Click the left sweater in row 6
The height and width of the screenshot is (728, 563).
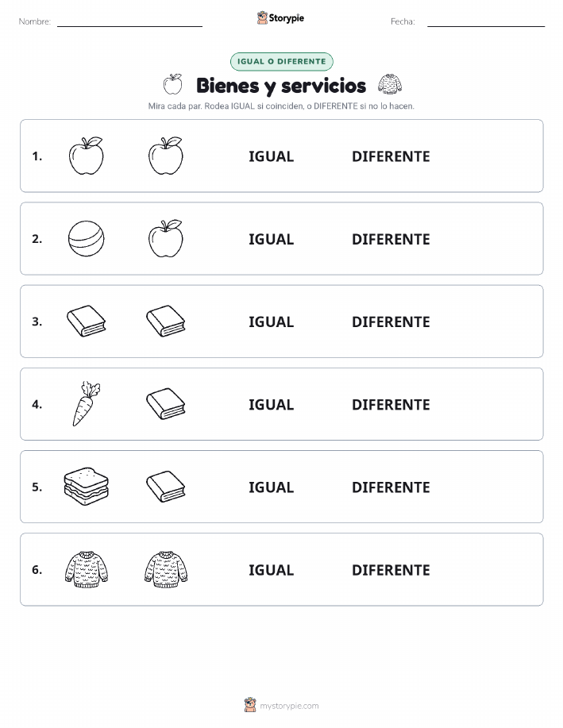[87, 569]
